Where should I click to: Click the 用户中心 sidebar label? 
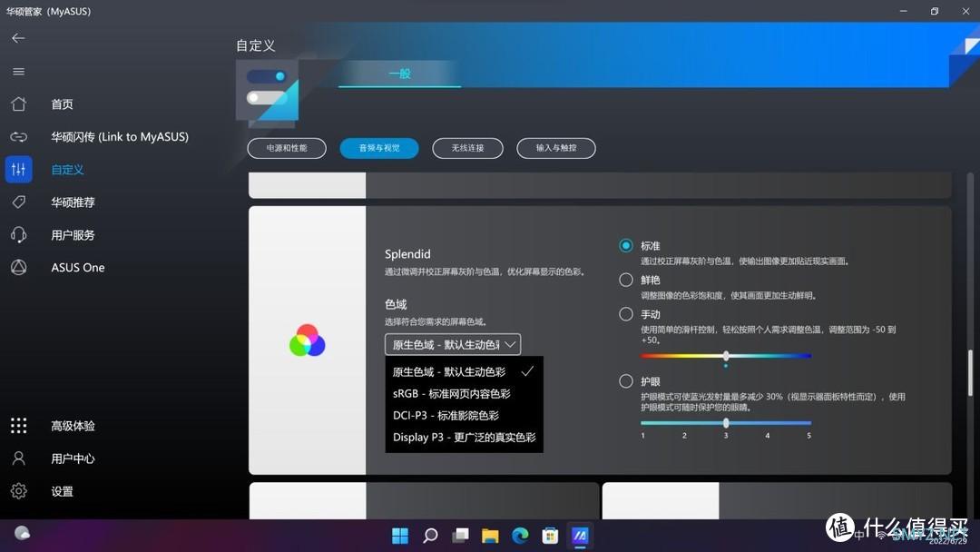click(73, 458)
